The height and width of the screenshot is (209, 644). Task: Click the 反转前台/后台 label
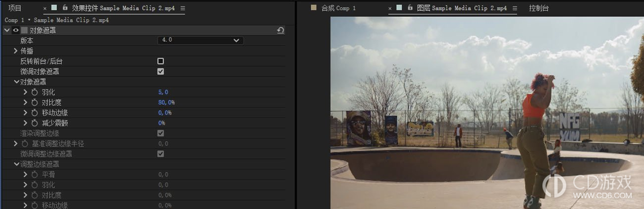tap(42, 61)
